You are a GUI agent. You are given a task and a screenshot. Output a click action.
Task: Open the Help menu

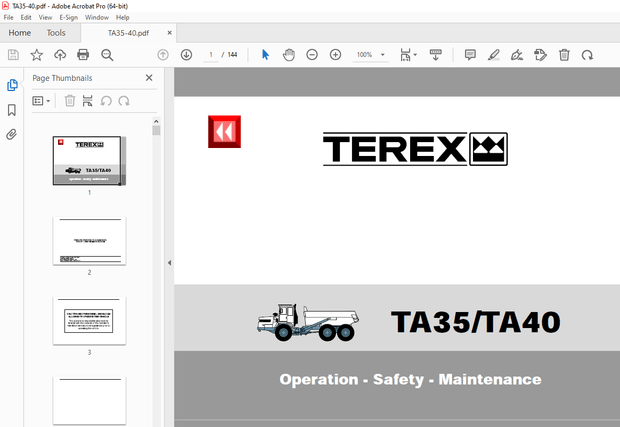123,17
